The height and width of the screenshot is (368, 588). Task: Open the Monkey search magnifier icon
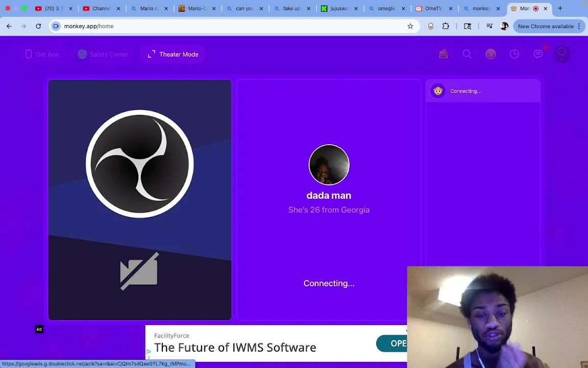click(x=467, y=54)
